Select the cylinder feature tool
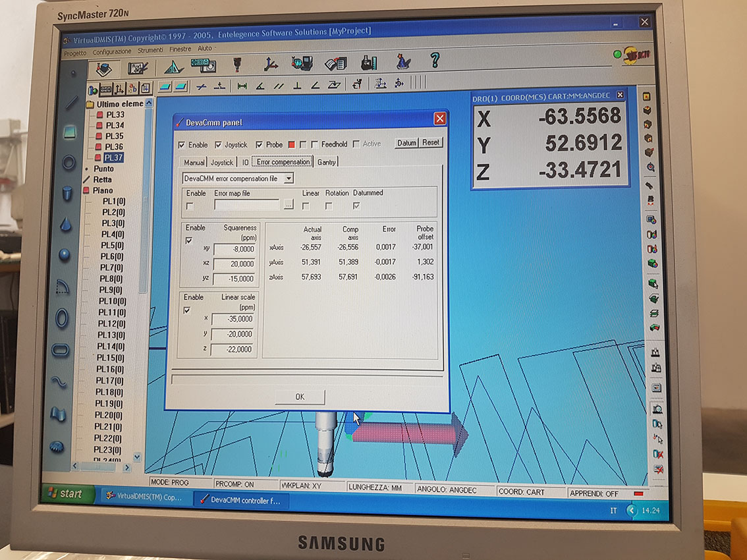This screenshot has height=560, width=747. coord(67,193)
